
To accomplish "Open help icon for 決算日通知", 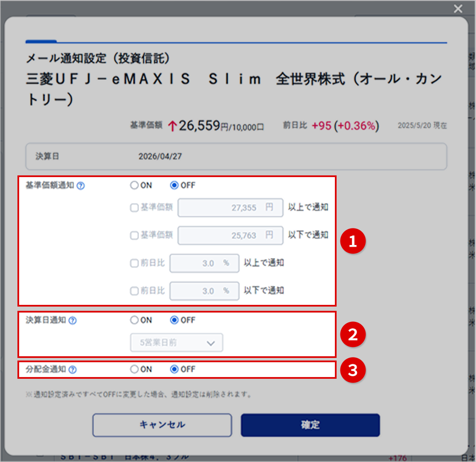I will tap(73, 320).
